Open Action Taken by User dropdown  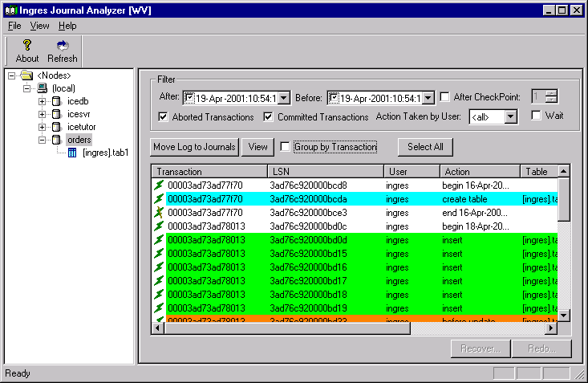click(511, 117)
